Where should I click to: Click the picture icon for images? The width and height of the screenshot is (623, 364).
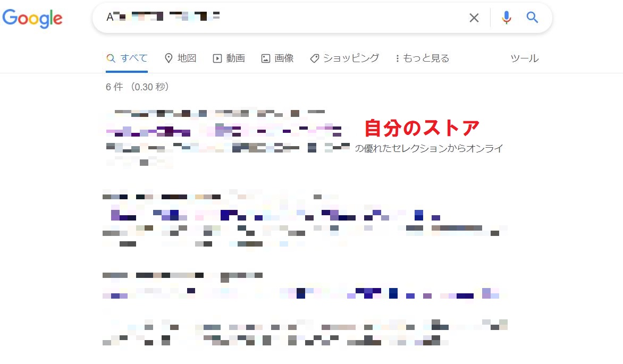tap(265, 58)
